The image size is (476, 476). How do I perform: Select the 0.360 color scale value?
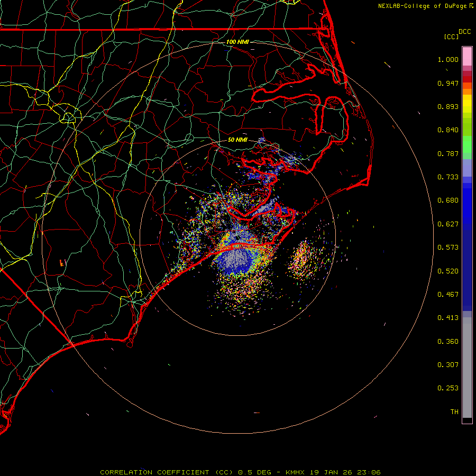click(x=448, y=342)
